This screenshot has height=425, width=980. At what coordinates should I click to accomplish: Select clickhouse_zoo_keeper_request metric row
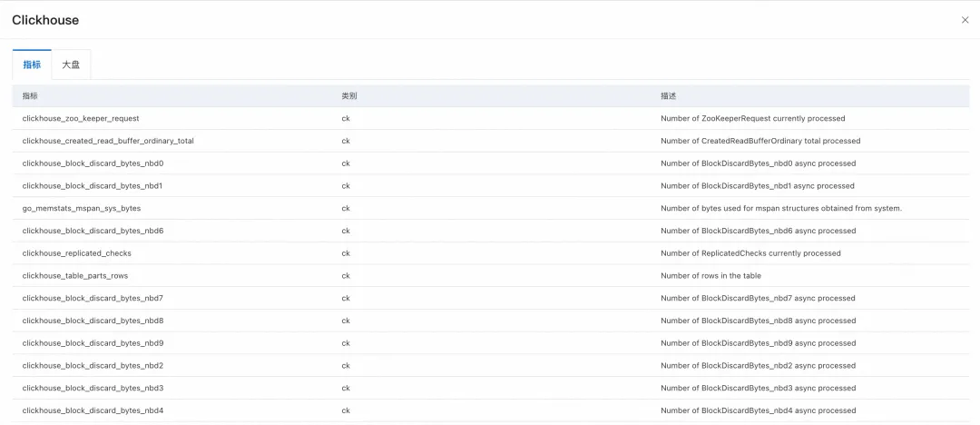click(491, 118)
